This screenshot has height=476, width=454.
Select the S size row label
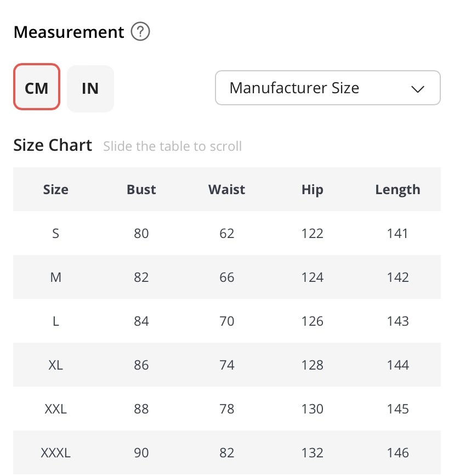55,234
